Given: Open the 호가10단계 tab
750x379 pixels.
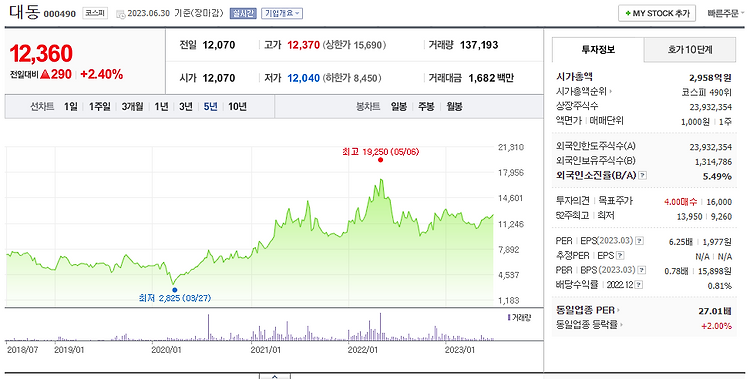Looking at the screenshot, I should [690, 50].
